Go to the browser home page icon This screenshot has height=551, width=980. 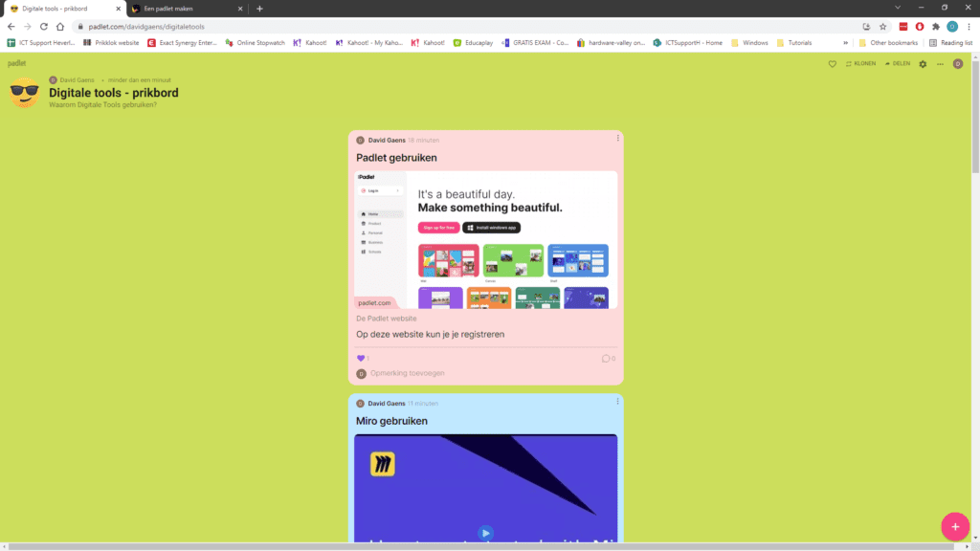[60, 26]
